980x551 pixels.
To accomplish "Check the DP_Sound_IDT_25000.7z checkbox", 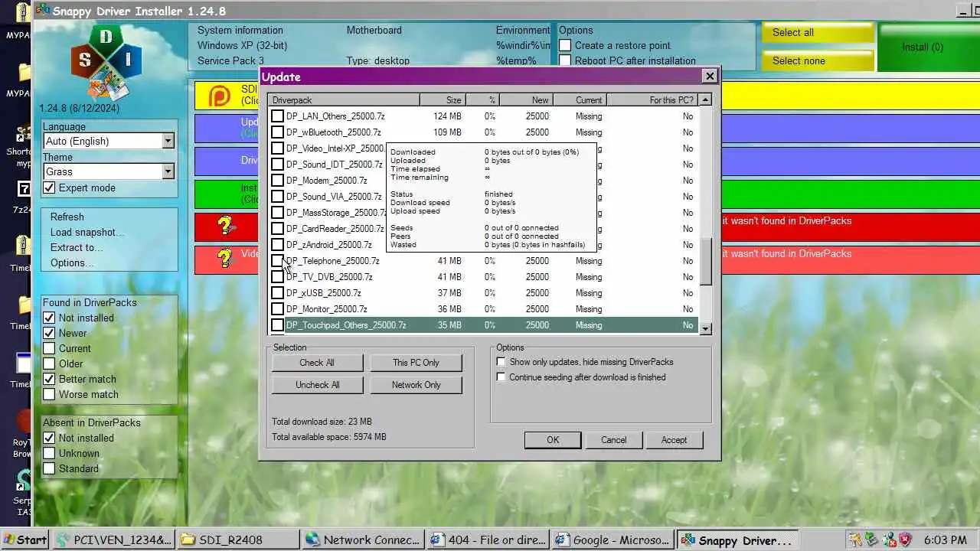I will pyautogui.click(x=277, y=165).
